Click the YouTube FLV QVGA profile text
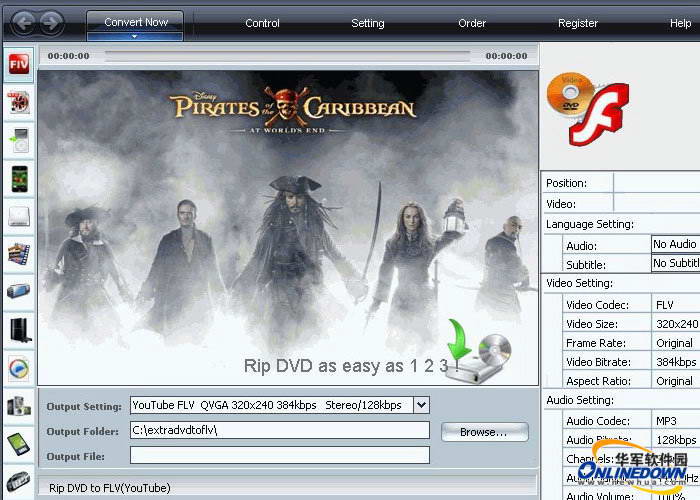Screen dimensions: 700x500 [267, 405]
